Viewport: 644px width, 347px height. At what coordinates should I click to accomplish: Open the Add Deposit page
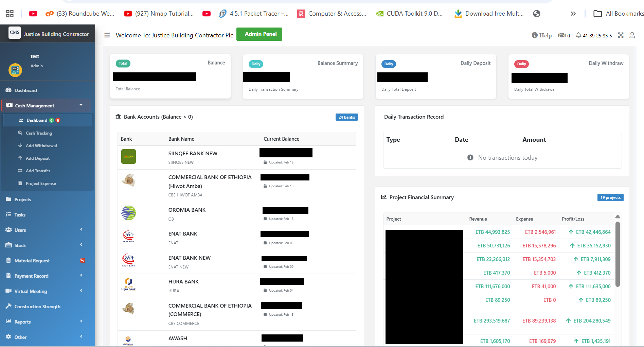point(37,158)
